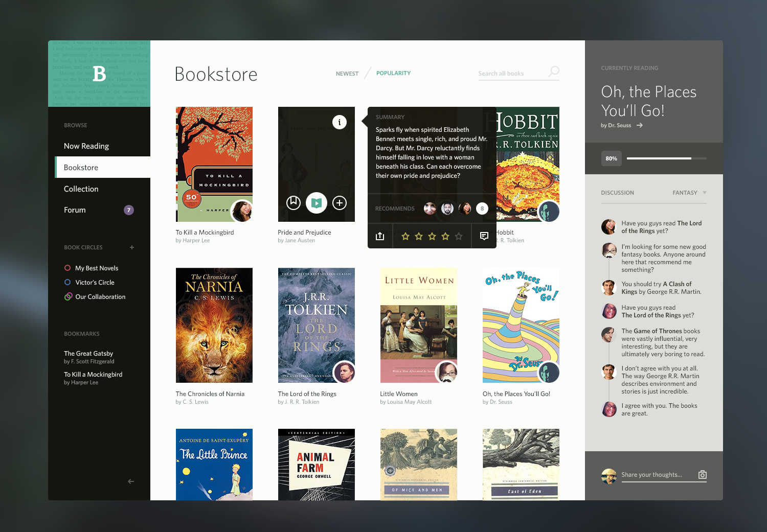The width and height of the screenshot is (767, 532).
Task: Select the My Best Novels circle
Action: pos(96,268)
